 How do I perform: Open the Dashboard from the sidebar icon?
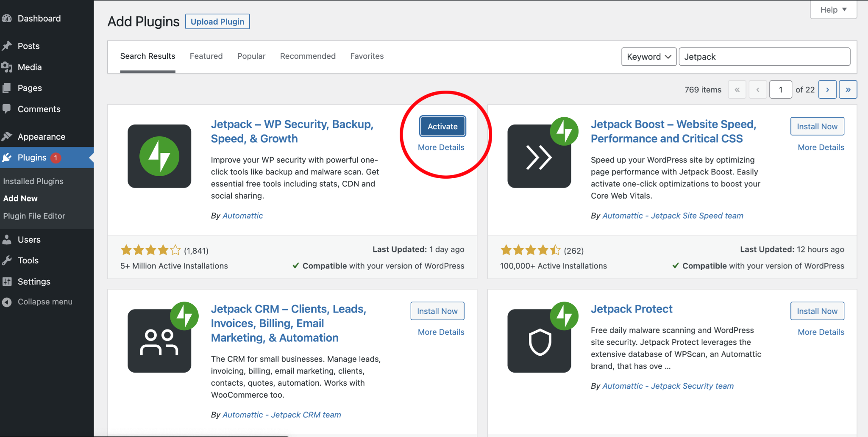click(8, 18)
